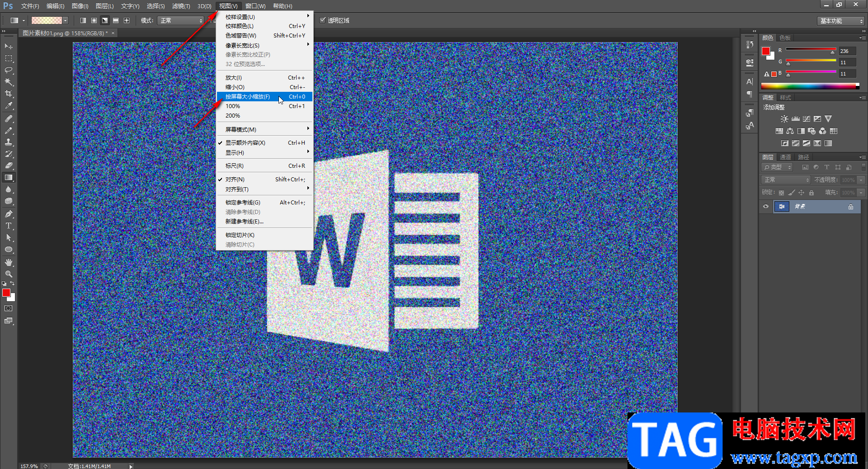Viewport: 868px width, 469px height.
Task: Toggle the Transparency checkbox in options bar
Action: coord(323,20)
